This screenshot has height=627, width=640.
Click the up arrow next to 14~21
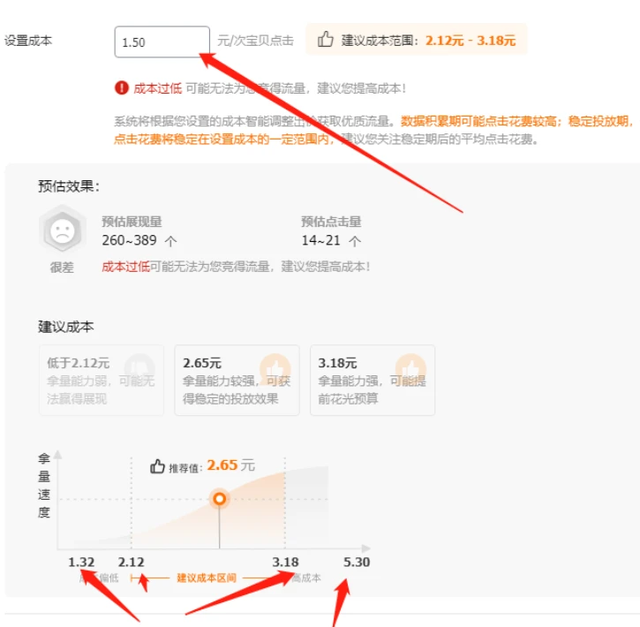point(354,241)
